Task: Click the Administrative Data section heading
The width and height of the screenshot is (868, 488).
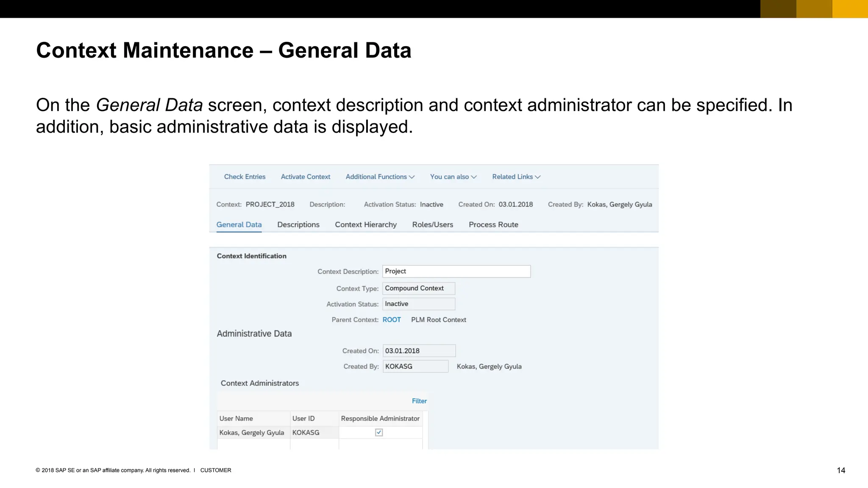Action: [x=254, y=333]
